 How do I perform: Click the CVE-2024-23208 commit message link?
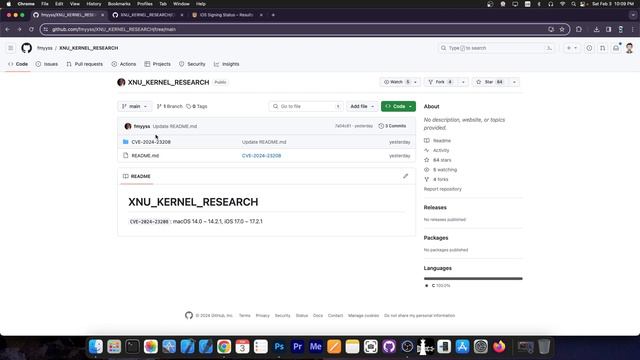click(261, 156)
